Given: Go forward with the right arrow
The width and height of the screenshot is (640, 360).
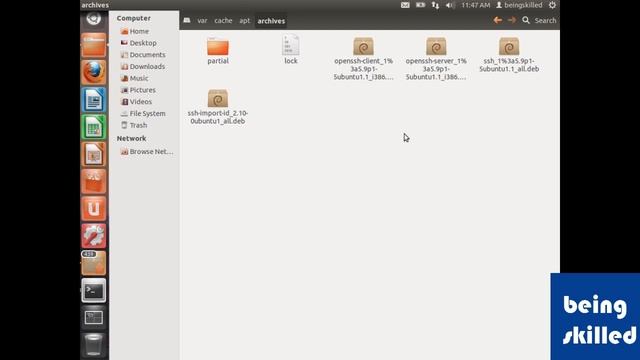Looking at the screenshot, I should point(512,20).
